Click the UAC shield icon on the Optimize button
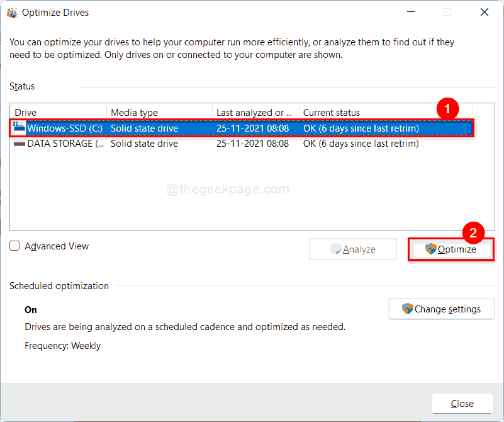Screen dimensions: 504x422 click(429, 249)
